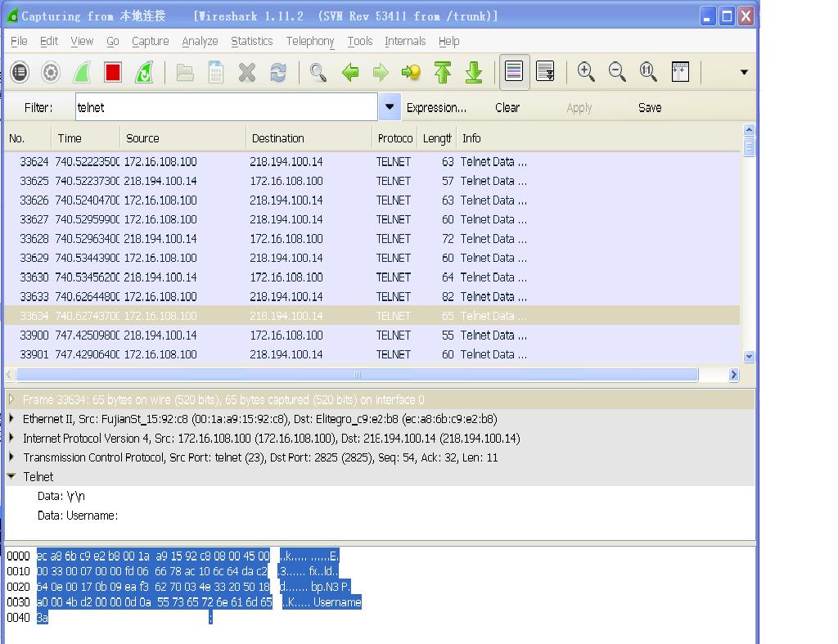This screenshot has width=838, height=644.
Task: Zoom in on packet text
Action: (586, 72)
